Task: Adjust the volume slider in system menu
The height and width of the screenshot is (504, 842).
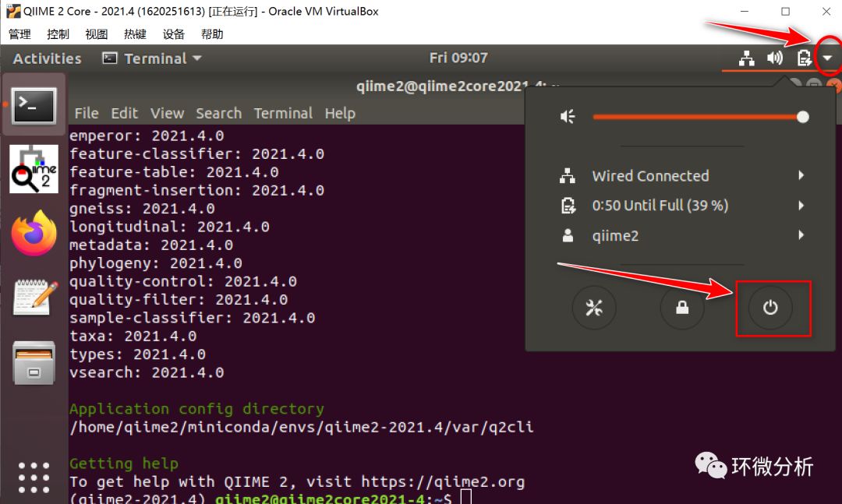Action: coord(701,117)
